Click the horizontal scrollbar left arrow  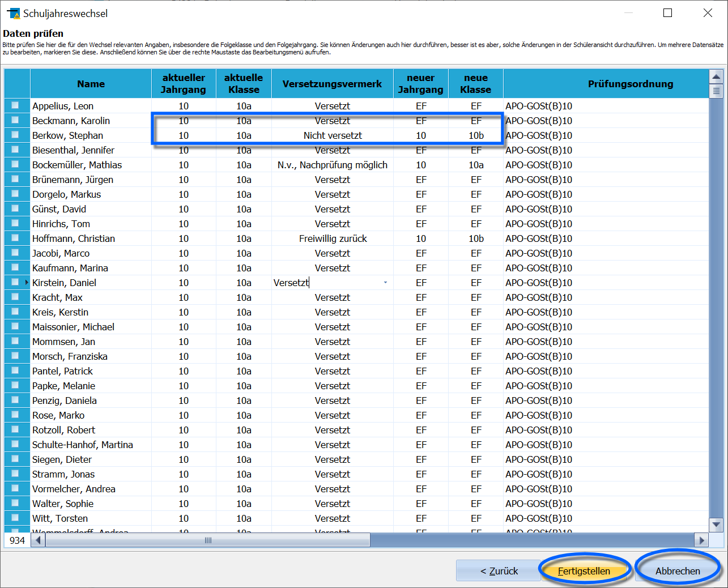(38, 540)
